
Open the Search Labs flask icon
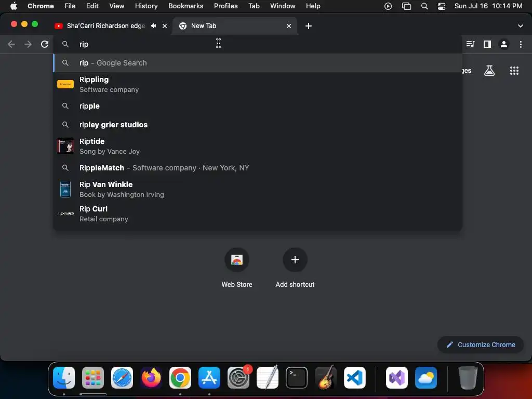click(489, 71)
